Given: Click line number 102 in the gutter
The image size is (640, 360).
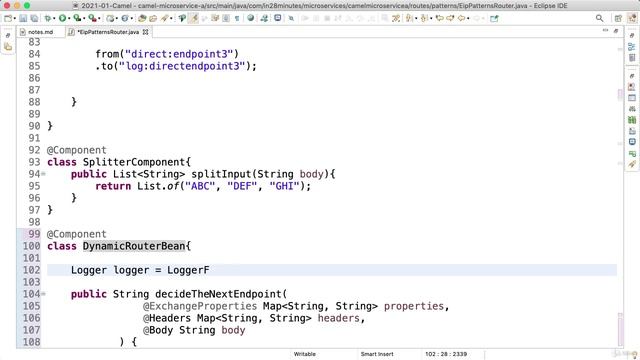Looking at the screenshot, I should pyautogui.click(x=31, y=270).
